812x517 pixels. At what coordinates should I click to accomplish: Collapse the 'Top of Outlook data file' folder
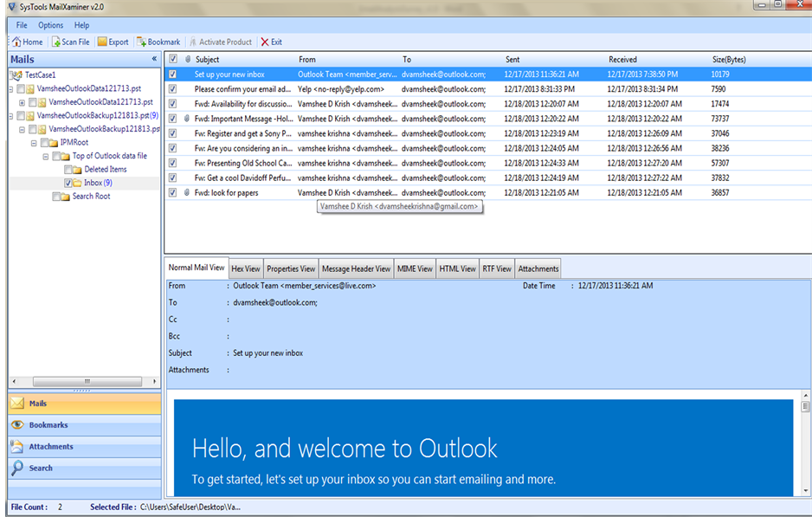[x=48, y=155]
